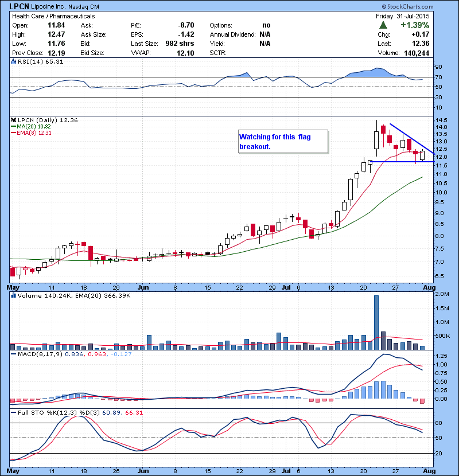Click the Last price value 12.36
The width and height of the screenshot is (459, 476).
pos(421,44)
